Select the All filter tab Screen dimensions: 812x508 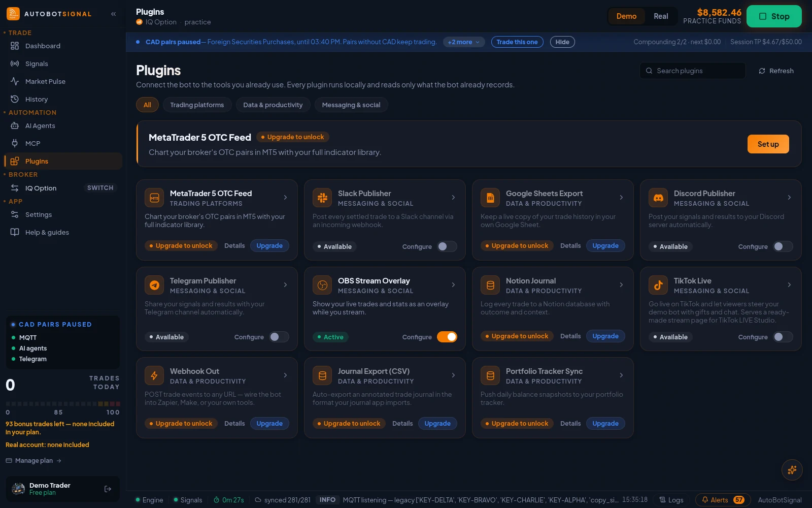pyautogui.click(x=147, y=105)
